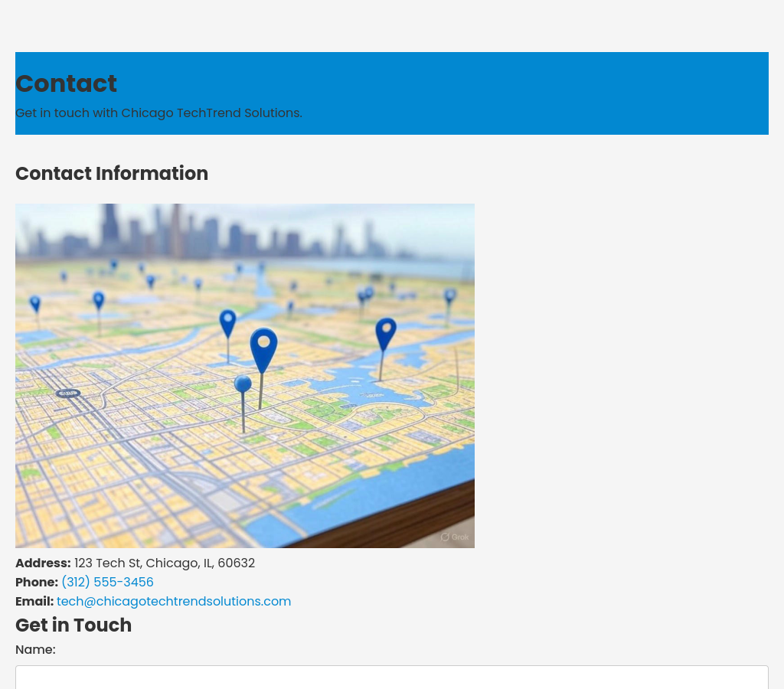784x689 pixels.
Task: Click the "Get in Touch" form heading
Action: (73, 625)
